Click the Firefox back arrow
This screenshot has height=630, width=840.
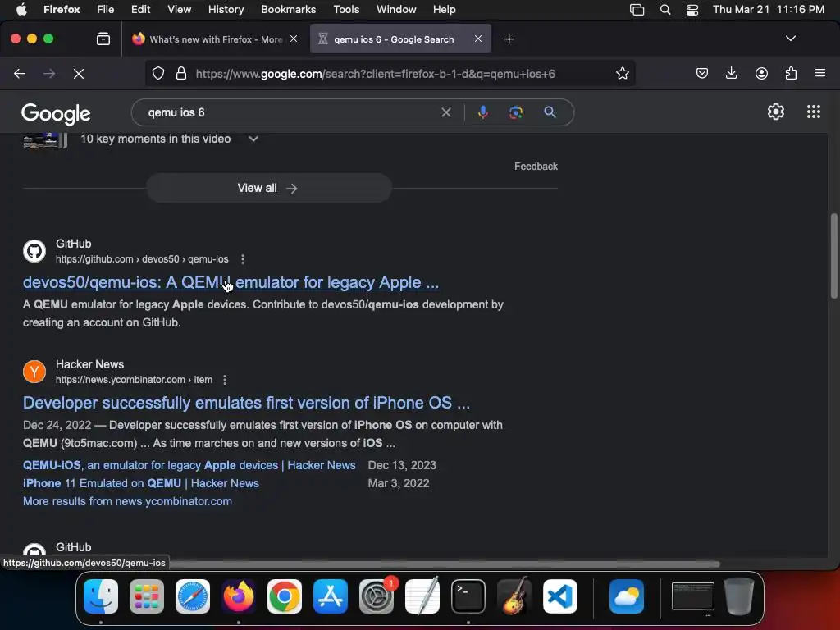(x=20, y=74)
